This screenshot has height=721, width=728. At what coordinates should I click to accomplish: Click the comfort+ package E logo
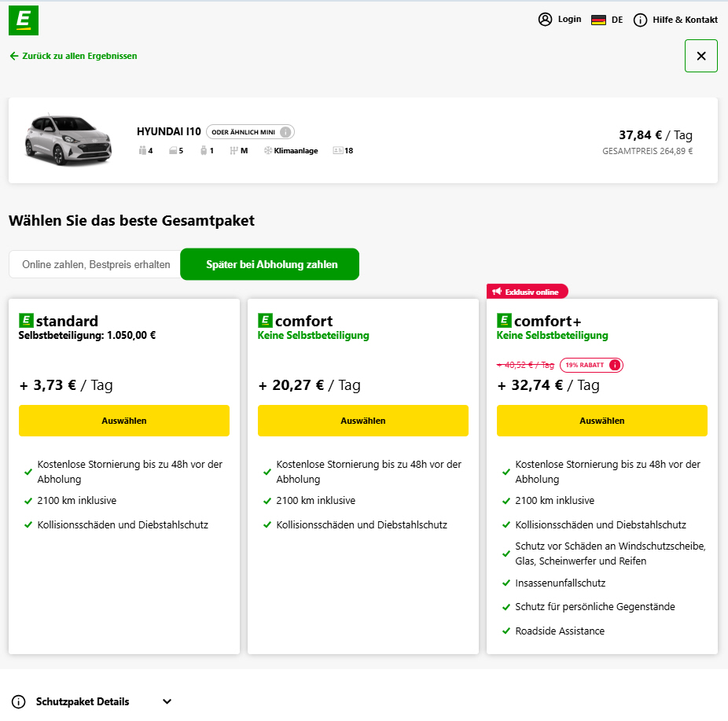coord(504,320)
